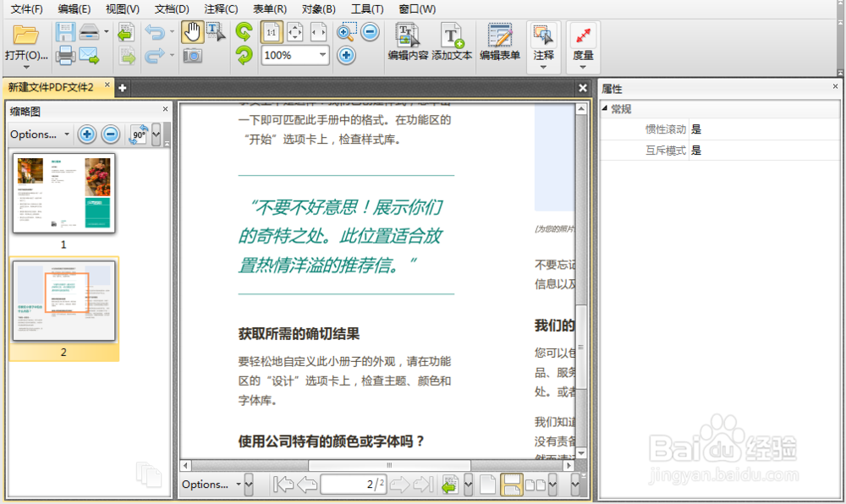Viewport: 846px width, 504px height.
Task: Open the 文件(F) menu
Action: (x=26, y=9)
